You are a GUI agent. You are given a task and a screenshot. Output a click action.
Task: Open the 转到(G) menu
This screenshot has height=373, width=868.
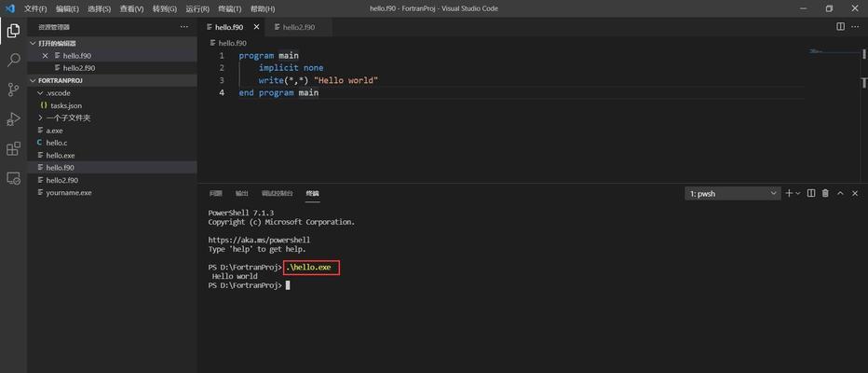165,9
